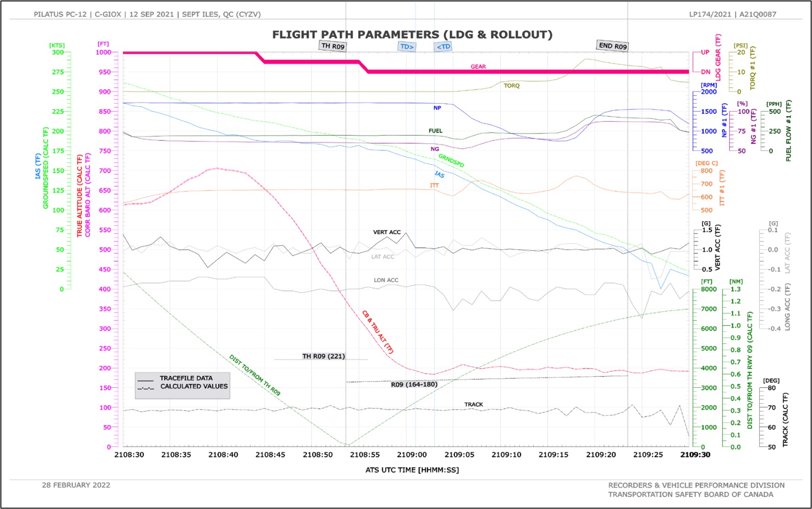Click the ATS UTC TIME axis title

point(412,470)
